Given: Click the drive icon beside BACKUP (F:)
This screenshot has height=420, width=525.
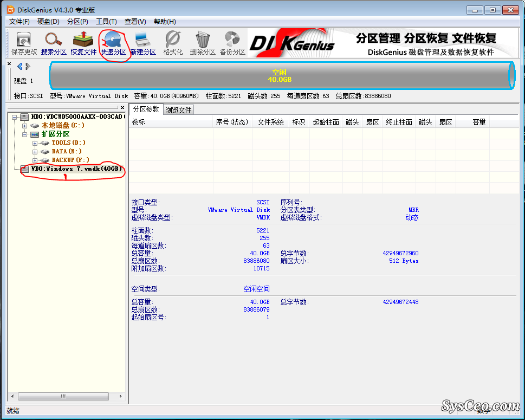Looking at the screenshot, I should (x=44, y=160).
